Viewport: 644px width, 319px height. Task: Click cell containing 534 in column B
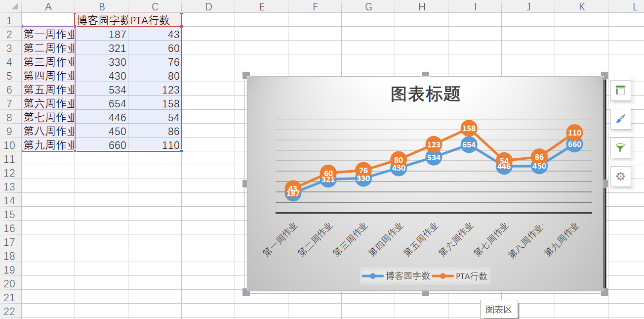[102, 90]
